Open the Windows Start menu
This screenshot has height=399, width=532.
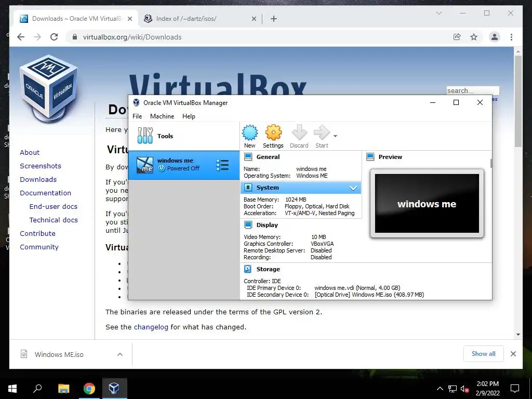pyautogui.click(x=12, y=389)
